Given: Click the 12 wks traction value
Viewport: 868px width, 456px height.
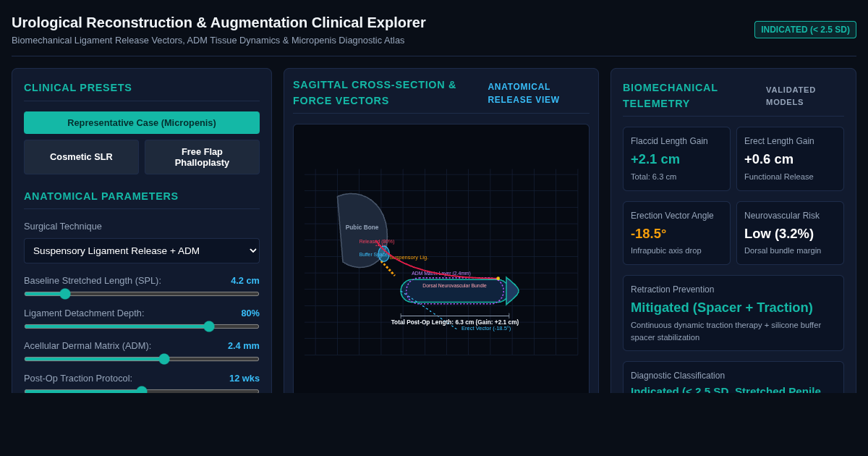Looking at the screenshot, I should pyautogui.click(x=244, y=379).
